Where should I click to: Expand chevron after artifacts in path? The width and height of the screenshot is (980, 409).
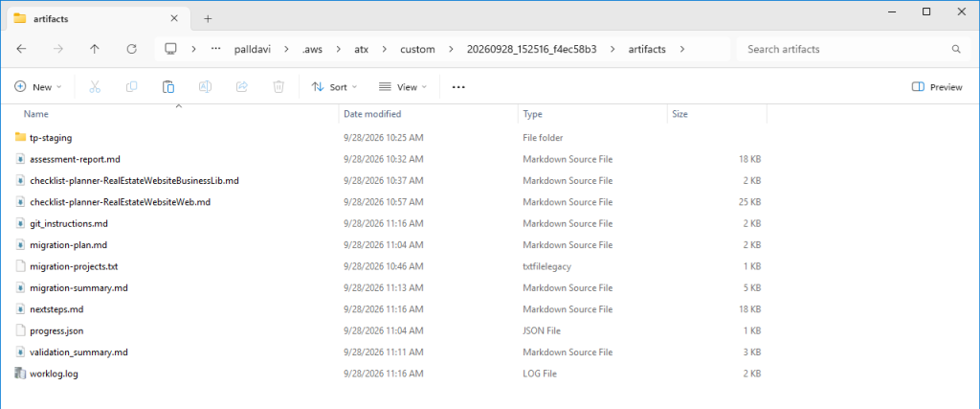coord(681,49)
